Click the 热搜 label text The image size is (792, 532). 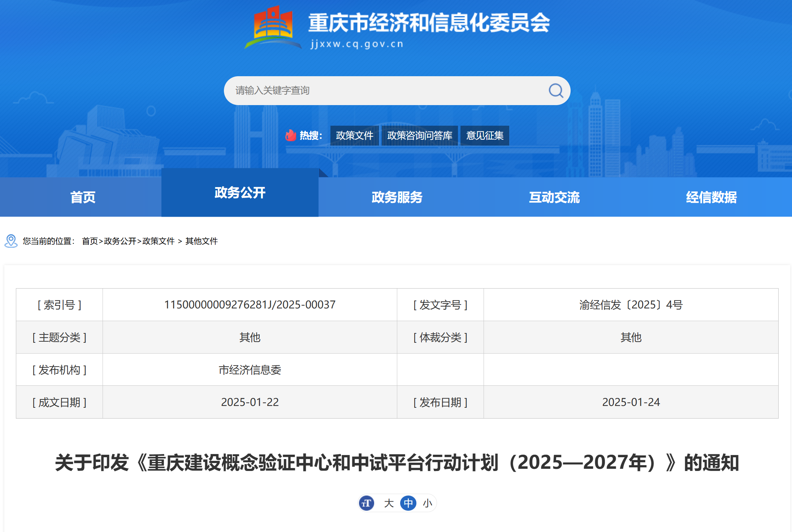click(x=311, y=135)
